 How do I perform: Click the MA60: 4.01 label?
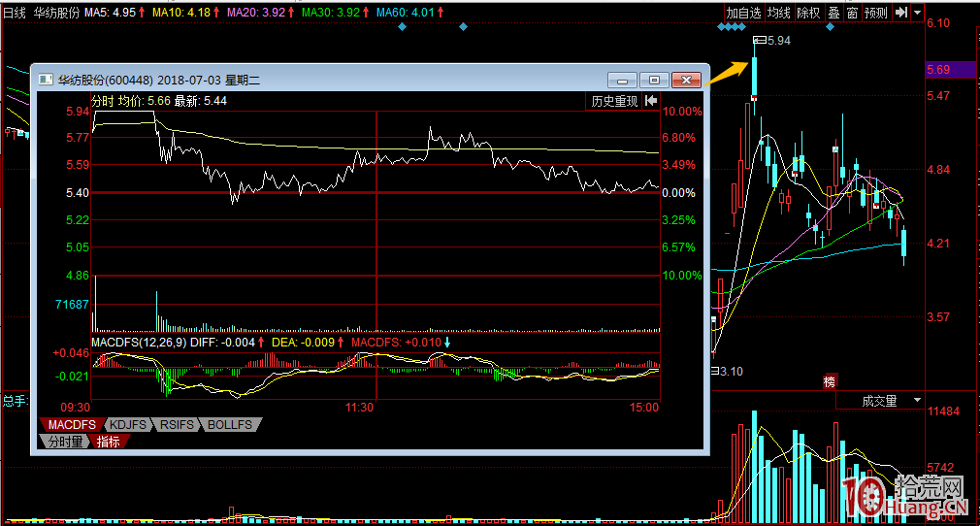[x=405, y=13]
